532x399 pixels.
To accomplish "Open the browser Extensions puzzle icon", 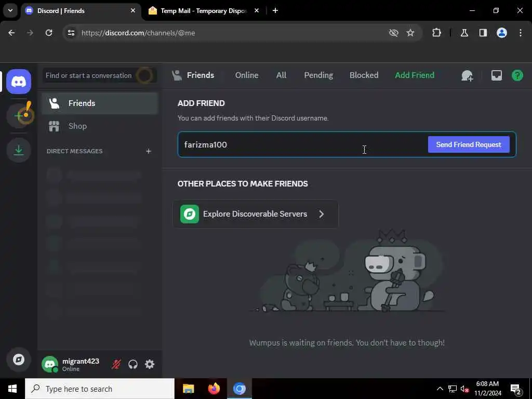I will (436, 33).
